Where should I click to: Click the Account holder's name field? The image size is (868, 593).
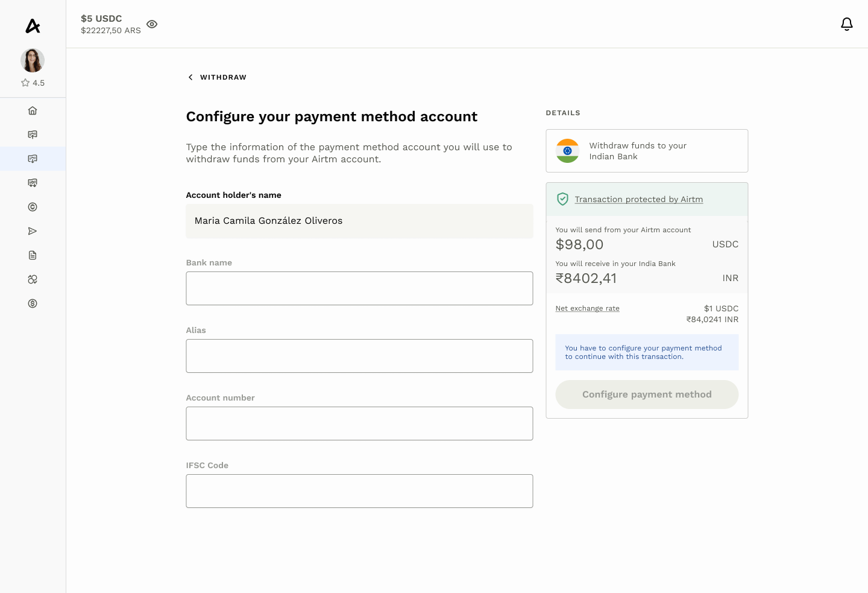point(359,221)
